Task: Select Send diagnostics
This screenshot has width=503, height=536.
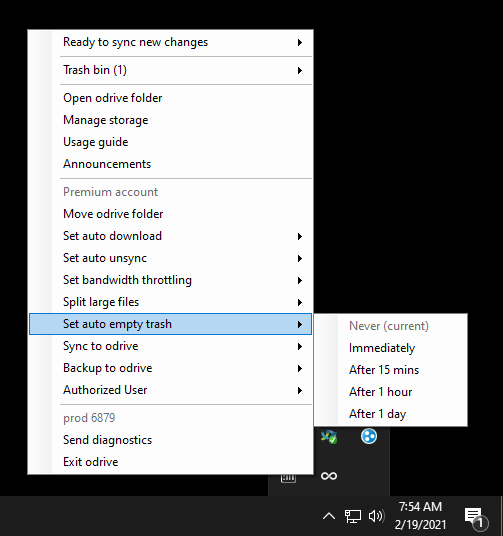Action: [170, 440]
